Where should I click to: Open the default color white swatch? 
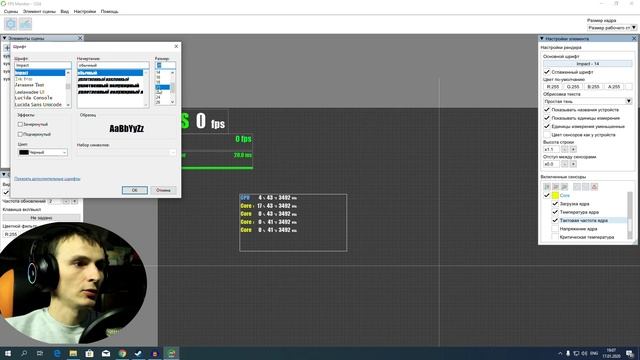coord(629,87)
